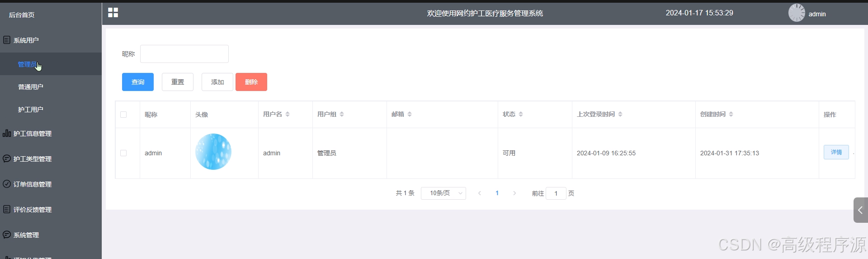Click the blue 查询 button
Image resolution: width=868 pixels, height=259 pixels.
pyautogui.click(x=138, y=82)
